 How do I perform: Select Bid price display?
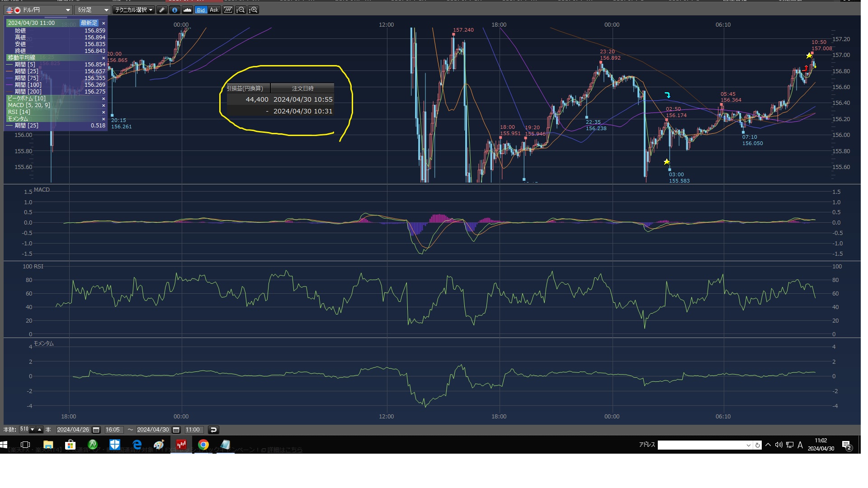coord(201,10)
